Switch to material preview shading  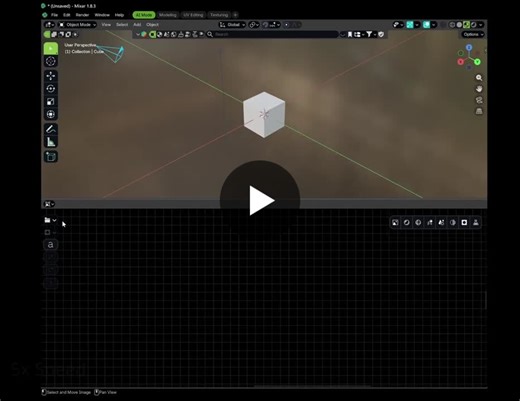tap(466, 25)
